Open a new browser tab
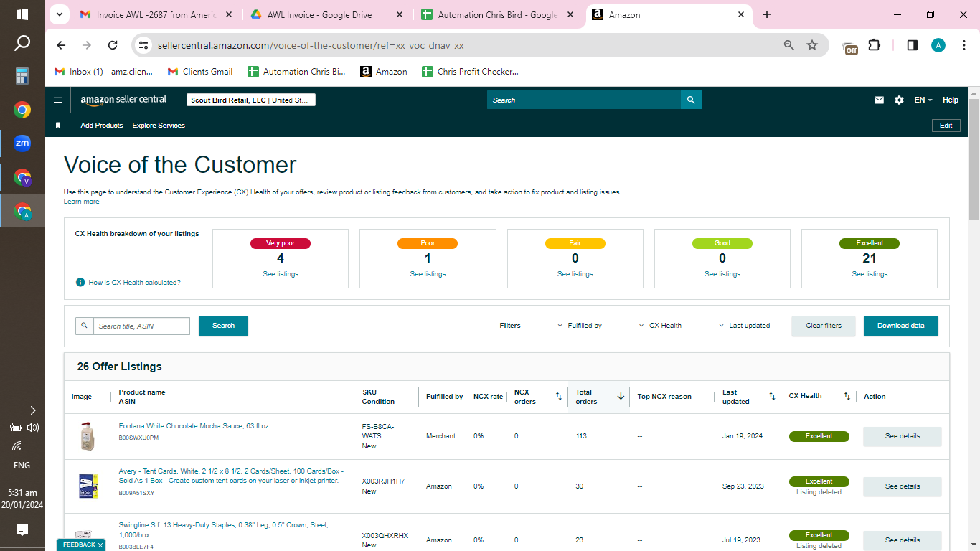This screenshot has width=980, height=551. click(767, 14)
